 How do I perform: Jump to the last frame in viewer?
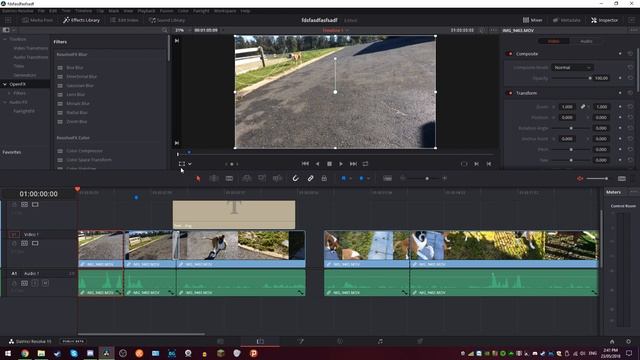(353, 164)
